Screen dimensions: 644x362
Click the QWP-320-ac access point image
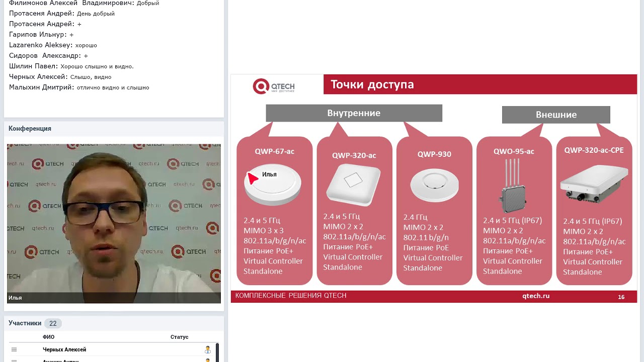click(x=354, y=184)
